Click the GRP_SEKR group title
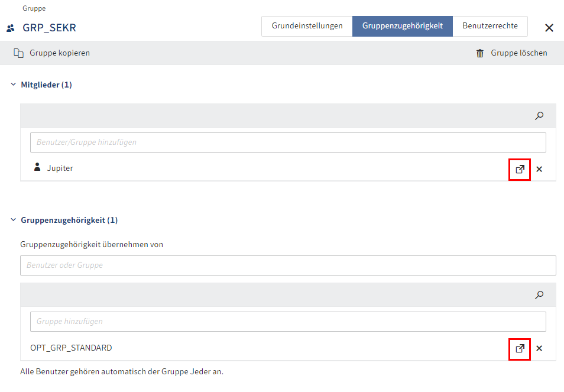564x392 pixels. (x=49, y=28)
